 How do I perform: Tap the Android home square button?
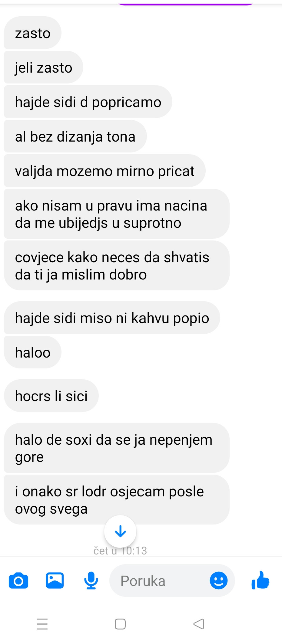pos(120,624)
